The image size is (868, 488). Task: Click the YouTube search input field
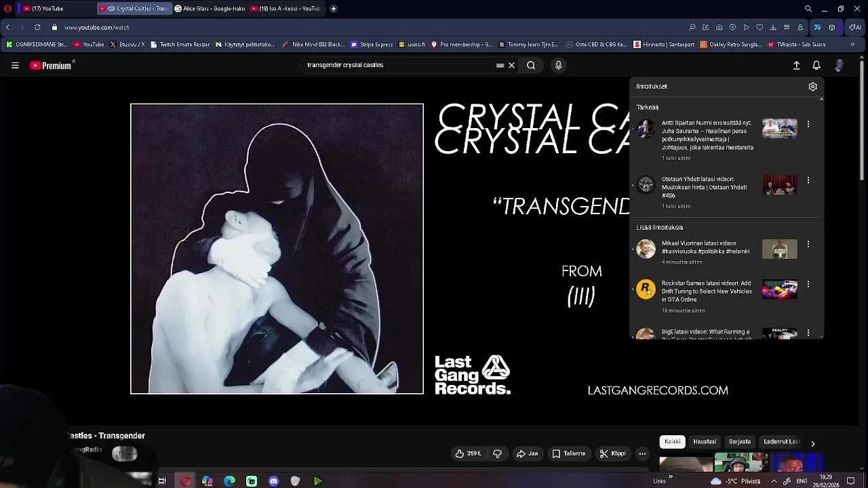coord(400,66)
